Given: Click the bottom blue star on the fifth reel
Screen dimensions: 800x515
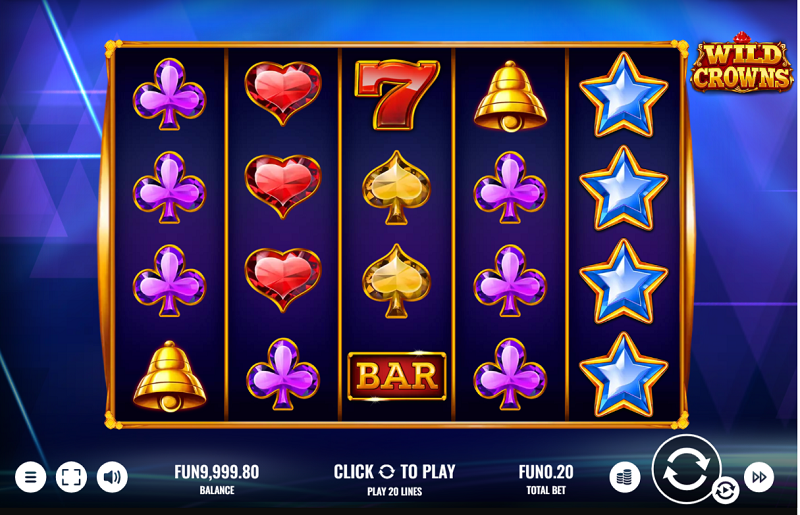Looking at the screenshot, I should (623, 375).
